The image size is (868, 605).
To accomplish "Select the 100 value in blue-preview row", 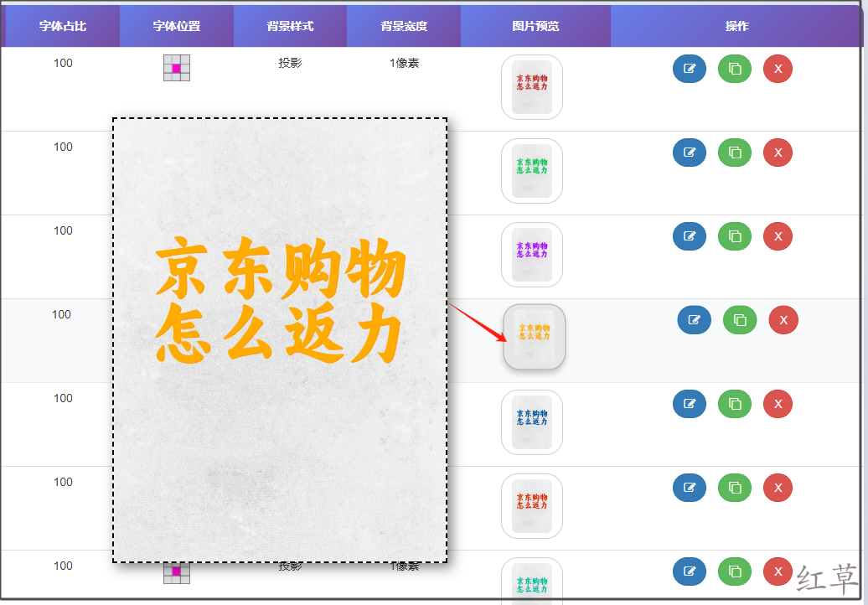I will point(63,398).
